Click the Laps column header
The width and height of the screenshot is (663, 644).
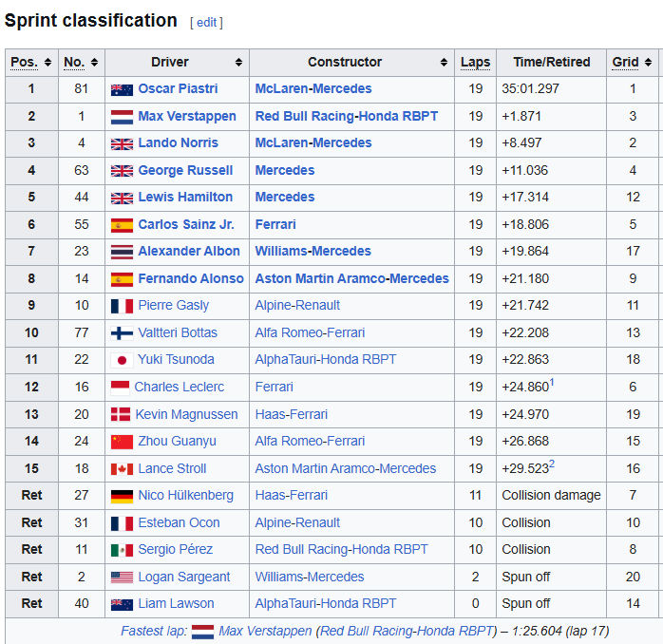pos(475,63)
